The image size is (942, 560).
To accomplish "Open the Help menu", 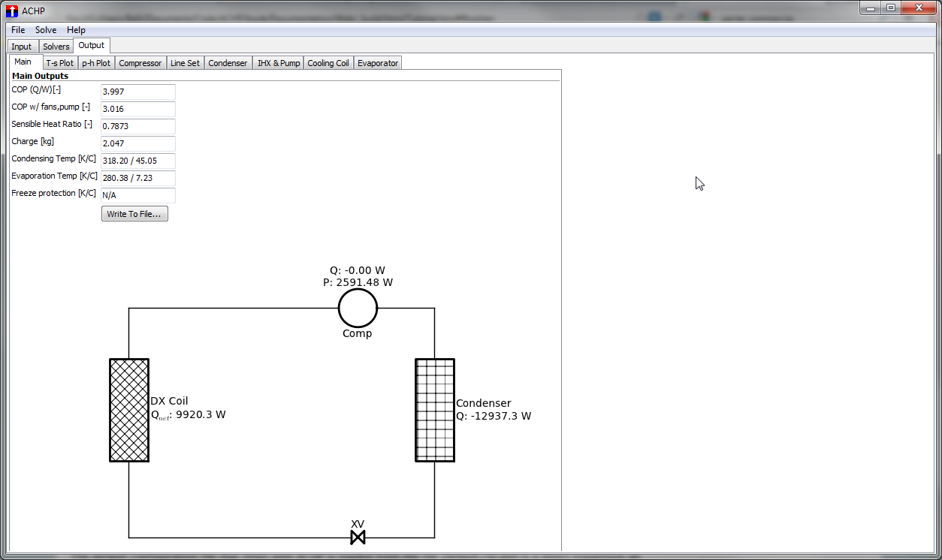I will click(x=76, y=30).
